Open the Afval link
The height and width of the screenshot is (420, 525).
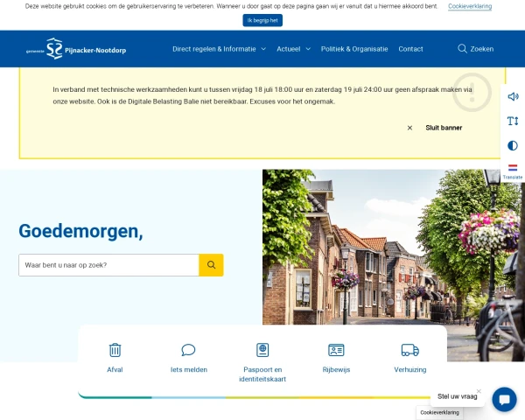point(115,370)
